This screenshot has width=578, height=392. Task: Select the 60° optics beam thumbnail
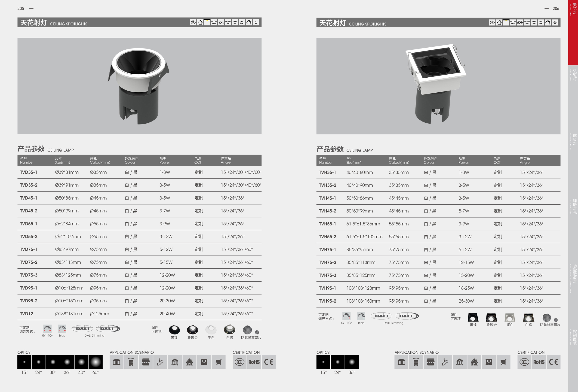coord(95,362)
